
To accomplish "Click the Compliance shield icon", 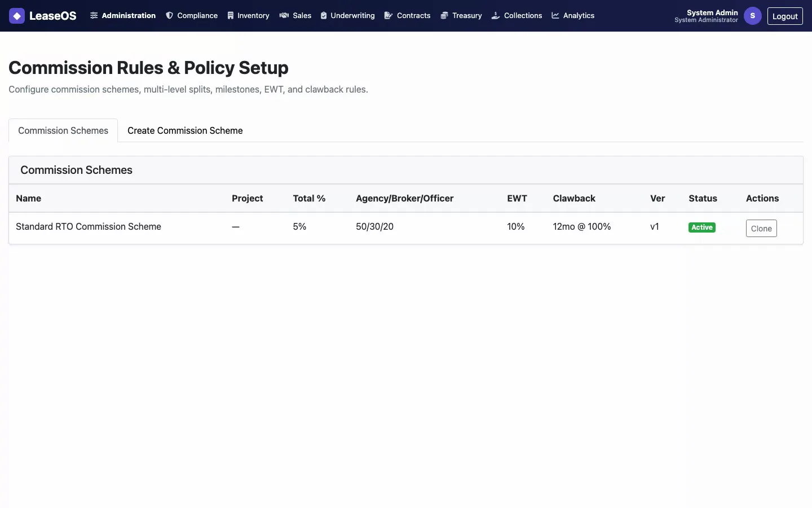I will pos(169,16).
